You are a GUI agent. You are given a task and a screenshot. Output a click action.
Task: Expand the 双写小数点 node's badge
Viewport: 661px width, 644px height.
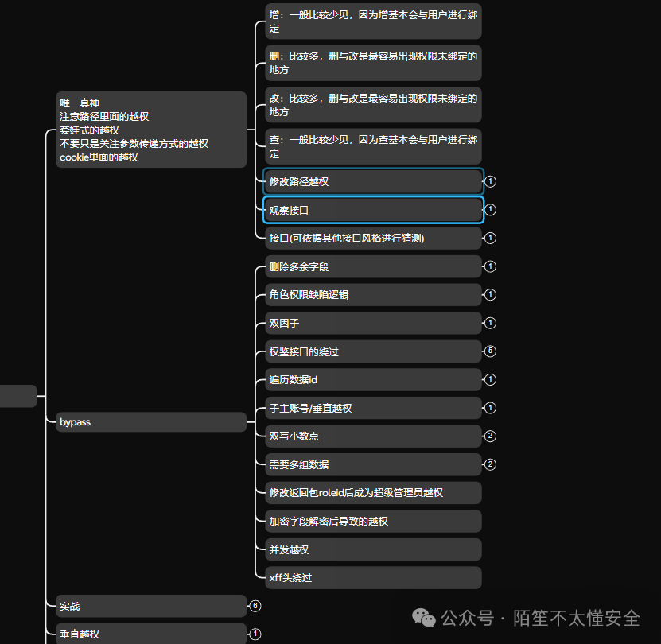pos(489,436)
